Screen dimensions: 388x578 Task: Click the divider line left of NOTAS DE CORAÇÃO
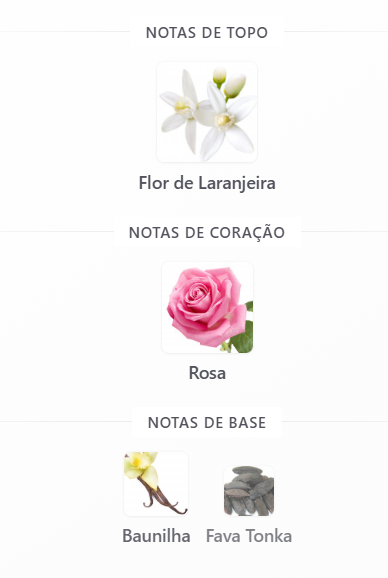coord(57,231)
